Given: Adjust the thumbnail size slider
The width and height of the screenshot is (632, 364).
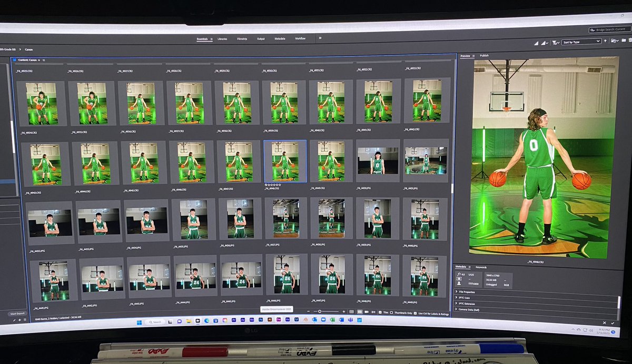Looking at the screenshot, I should [327, 311].
